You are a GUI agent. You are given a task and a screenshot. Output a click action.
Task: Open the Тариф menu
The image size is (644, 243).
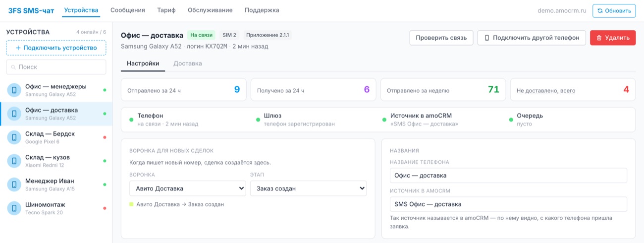tap(166, 10)
